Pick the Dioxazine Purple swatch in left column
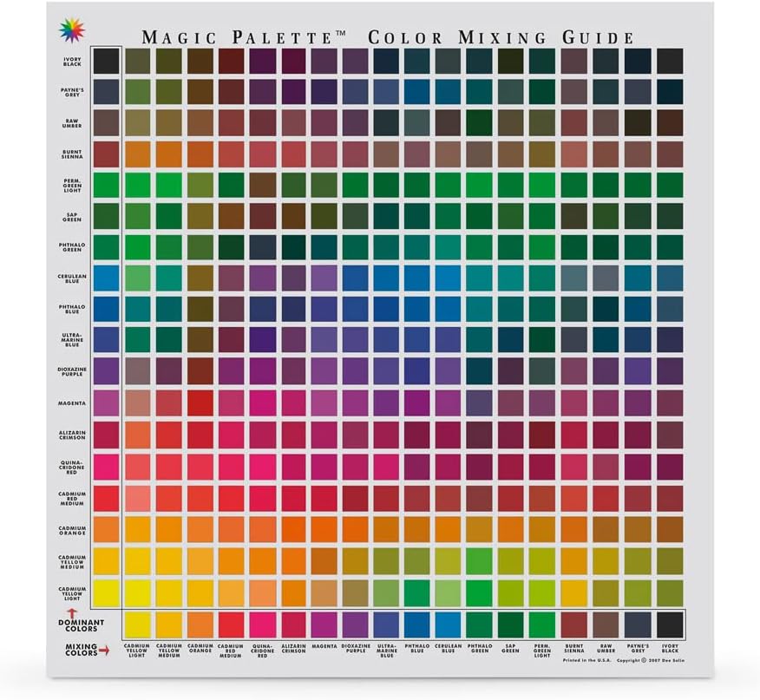The height and width of the screenshot is (700, 760). click(x=106, y=371)
